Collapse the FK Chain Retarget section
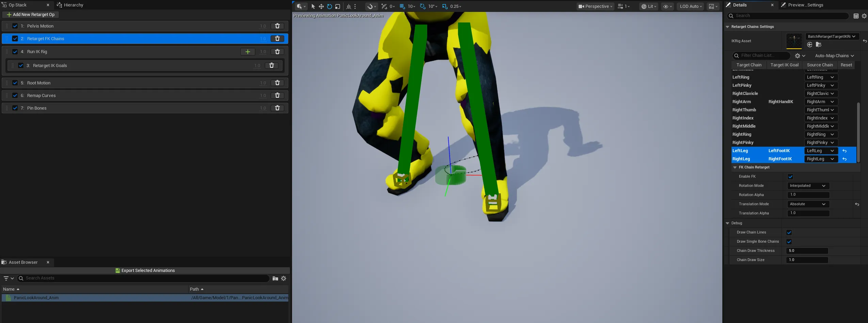 coord(735,167)
